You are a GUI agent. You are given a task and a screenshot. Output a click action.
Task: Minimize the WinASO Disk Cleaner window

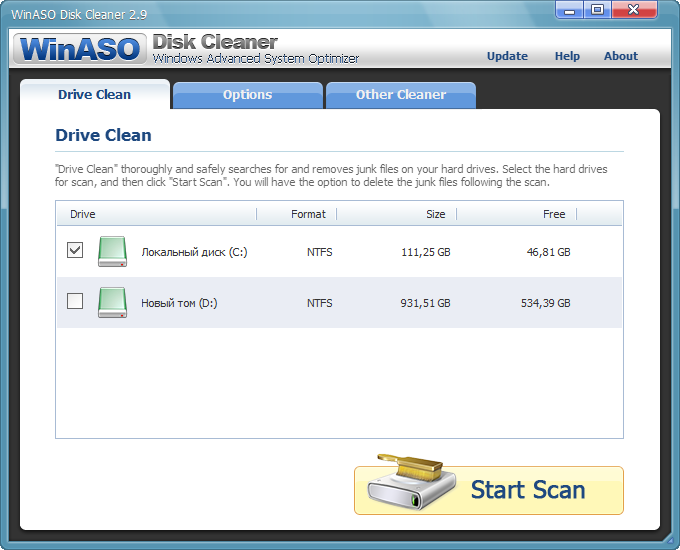569,10
